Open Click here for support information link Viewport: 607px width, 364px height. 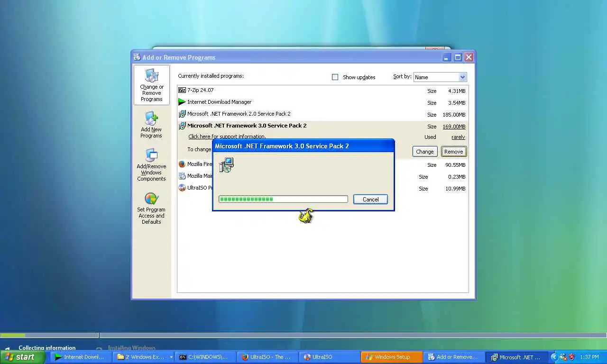pyautogui.click(x=227, y=136)
